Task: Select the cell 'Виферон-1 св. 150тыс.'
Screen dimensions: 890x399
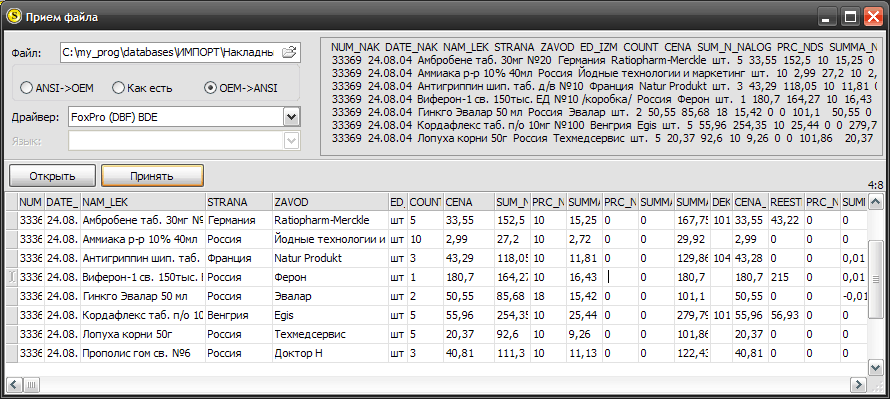Action: (x=142, y=277)
